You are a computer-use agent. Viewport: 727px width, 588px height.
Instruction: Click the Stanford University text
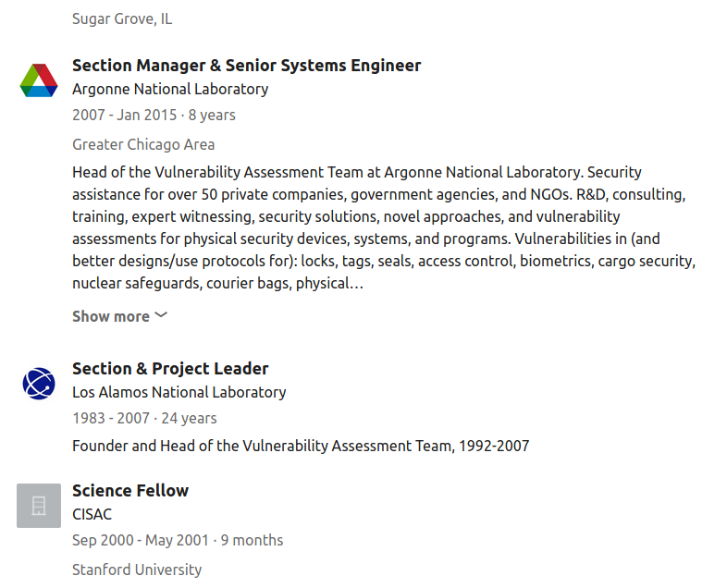coord(137,570)
